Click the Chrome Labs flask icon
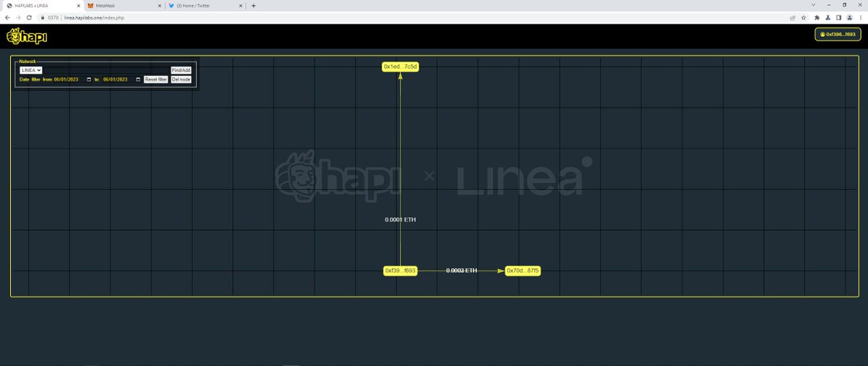Screen dimensions: 868x366 click(x=827, y=17)
